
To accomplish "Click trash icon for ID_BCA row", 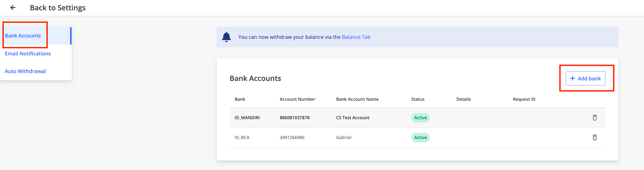I will [x=595, y=137].
